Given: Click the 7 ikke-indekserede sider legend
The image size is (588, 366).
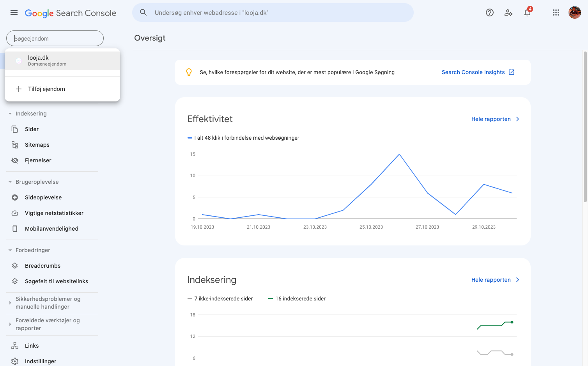Looking at the screenshot, I should pyautogui.click(x=220, y=298).
